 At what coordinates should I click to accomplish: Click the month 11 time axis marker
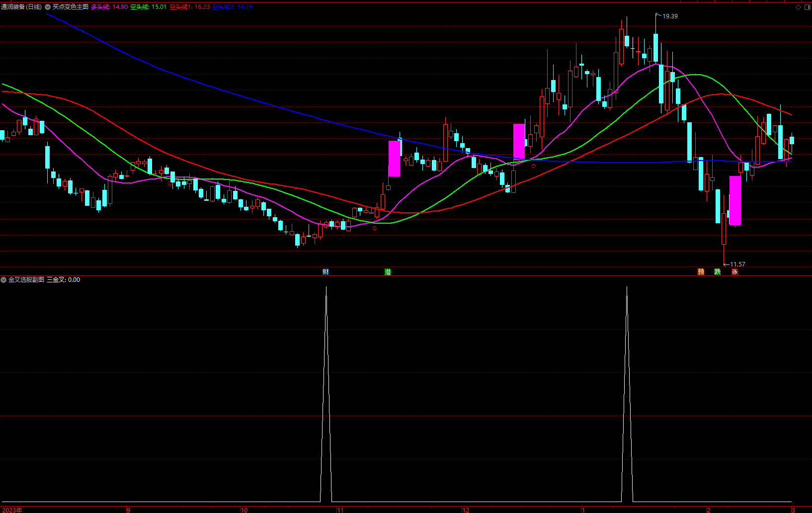coord(340,510)
